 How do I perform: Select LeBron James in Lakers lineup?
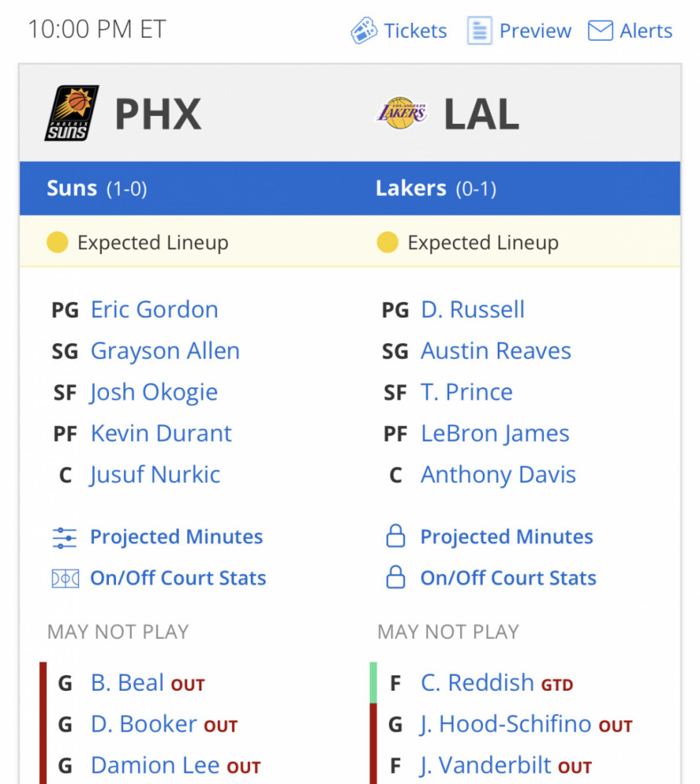[x=495, y=434]
